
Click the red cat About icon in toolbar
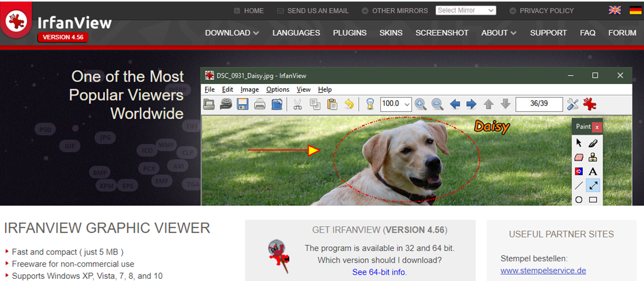590,104
